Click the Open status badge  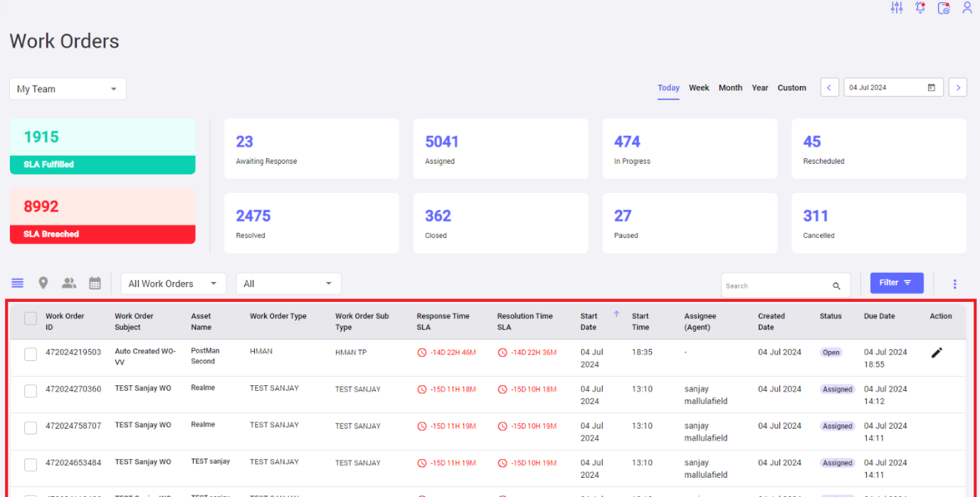[831, 352]
